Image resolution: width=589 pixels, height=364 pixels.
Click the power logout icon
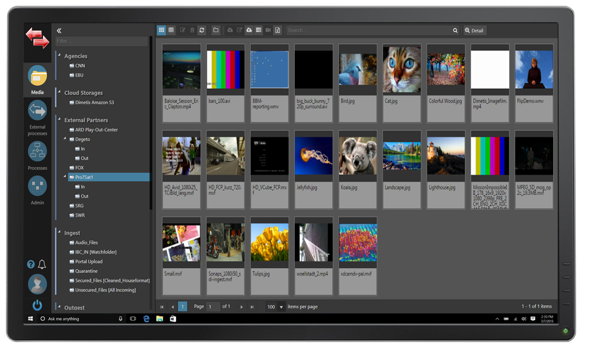tap(37, 305)
